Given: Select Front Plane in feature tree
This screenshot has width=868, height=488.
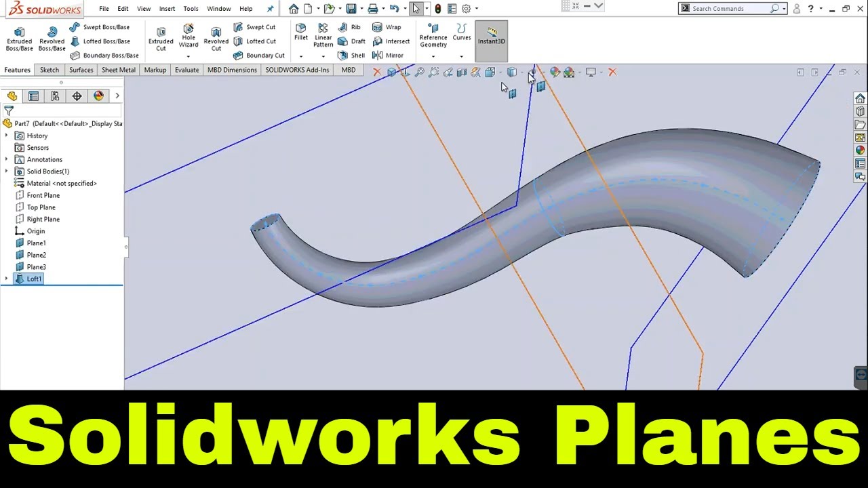Looking at the screenshot, I should (37, 195).
